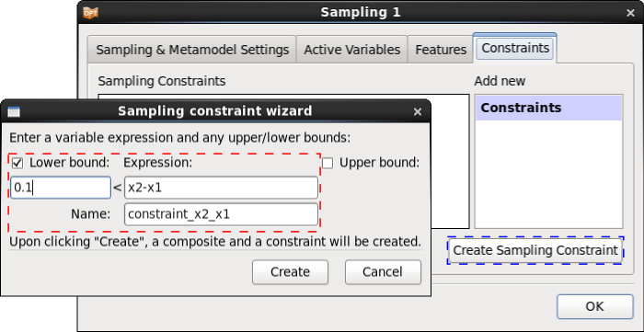Click the OPT application icon in the title bar
Screen dimensions: 644x332
pyautogui.click(x=90, y=12)
